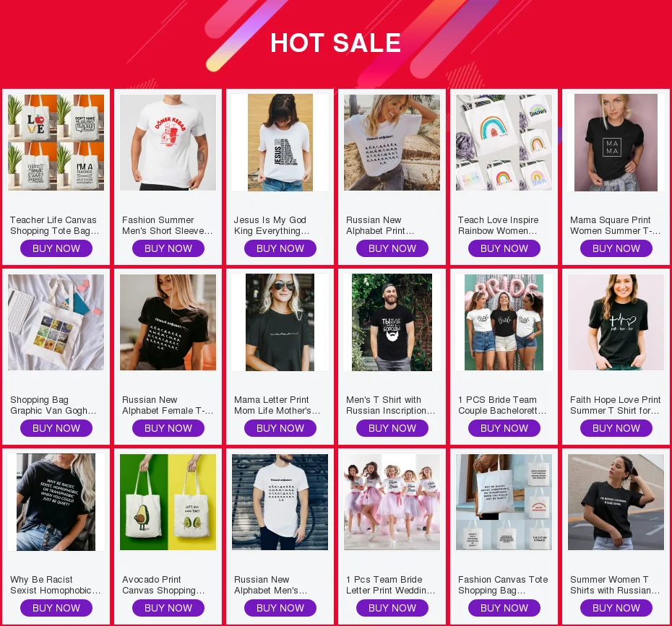The image size is (672, 626).
Task: View the Döner Kebab men's t-shirt photo
Action: pos(168,142)
